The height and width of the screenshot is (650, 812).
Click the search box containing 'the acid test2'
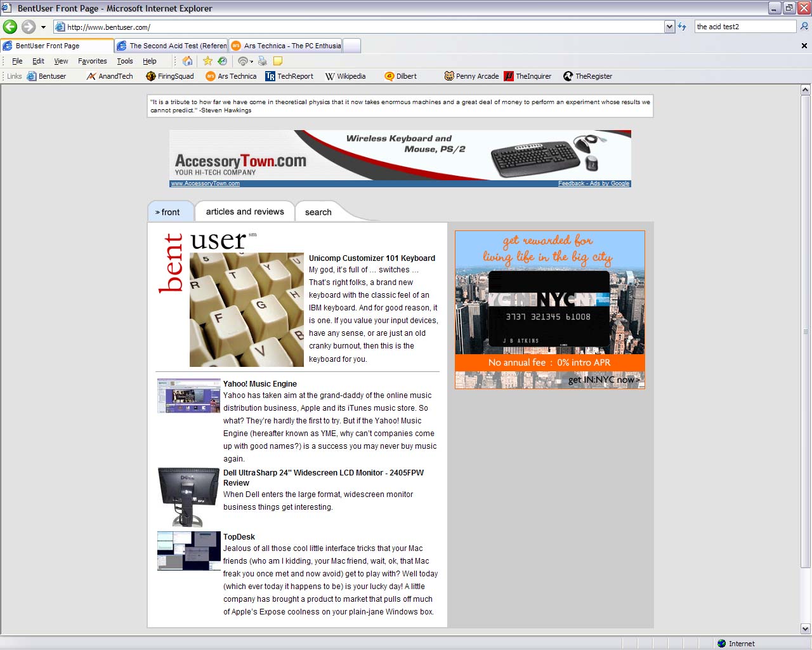coord(743,27)
